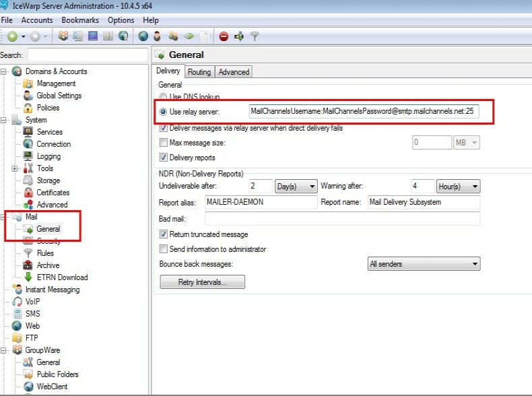
Task: Click the blue list panel toolbar icon
Action: click(93, 36)
